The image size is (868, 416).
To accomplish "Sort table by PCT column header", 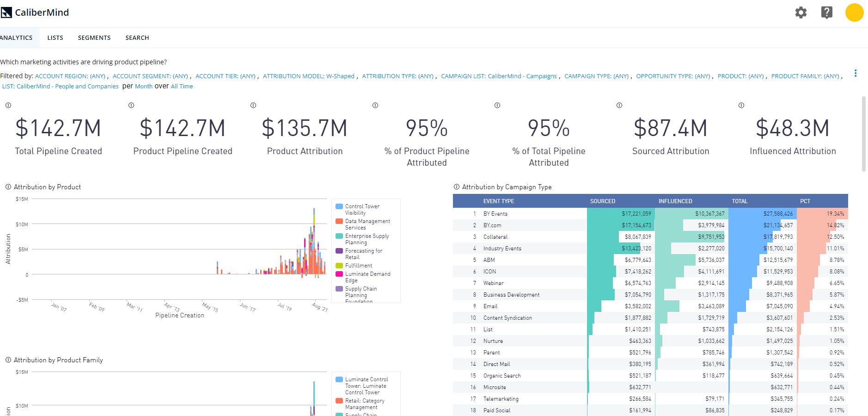I will (x=805, y=201).
